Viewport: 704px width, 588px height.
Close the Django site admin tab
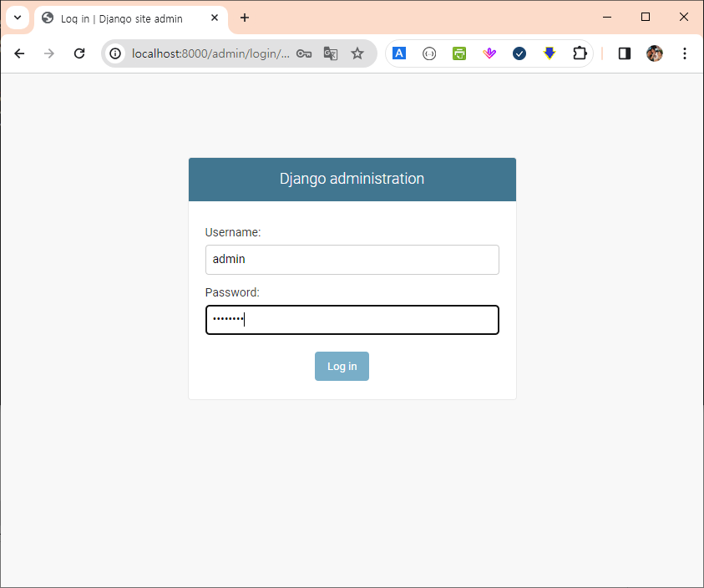pyautogui.click(x=215, y=18)
